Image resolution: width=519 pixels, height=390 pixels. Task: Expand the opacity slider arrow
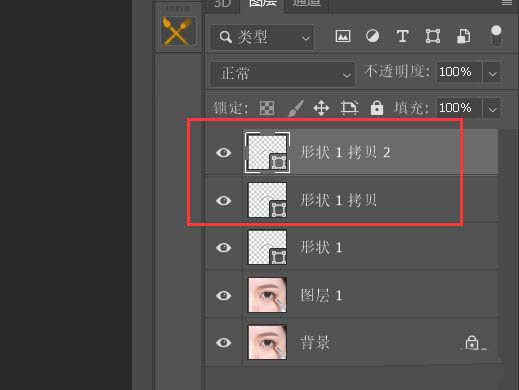tap(492, 73)
